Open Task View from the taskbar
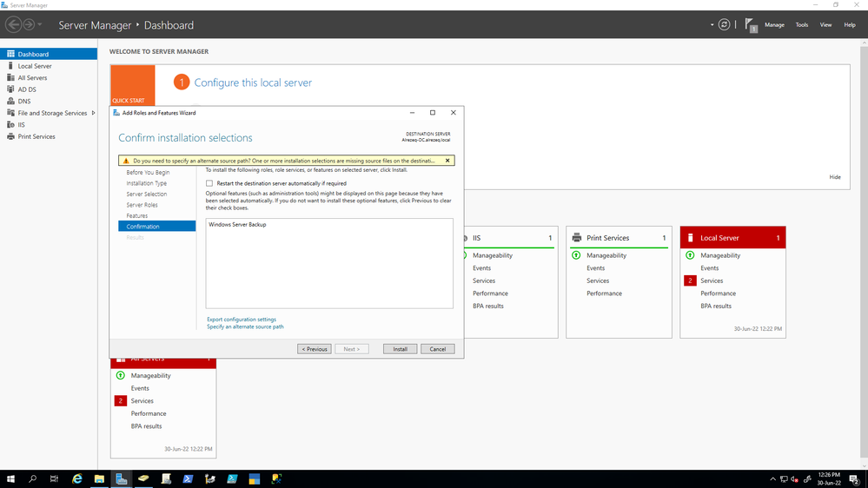The image size is (868, 488). 54,479
